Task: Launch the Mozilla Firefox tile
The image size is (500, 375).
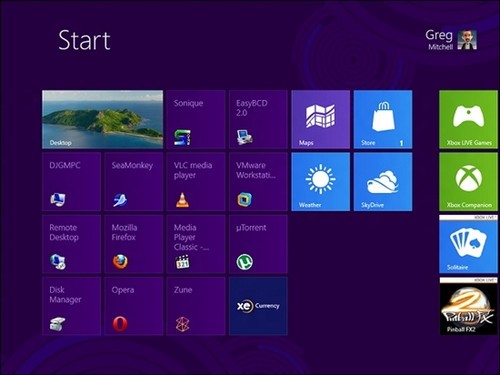Action: pos(134,244)
